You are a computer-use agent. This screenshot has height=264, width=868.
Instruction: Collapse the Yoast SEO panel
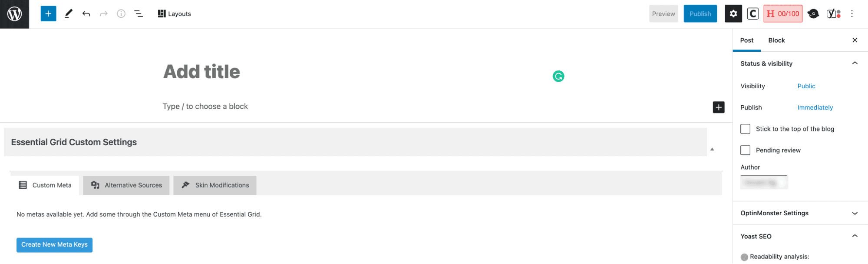[x=855, y=236]
